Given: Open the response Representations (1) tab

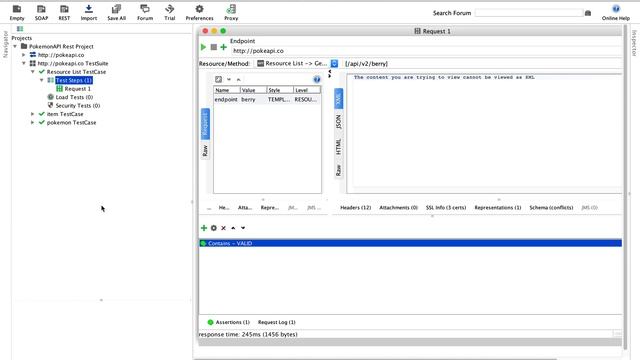Looking at the screenshot, I should pos(498,207).
